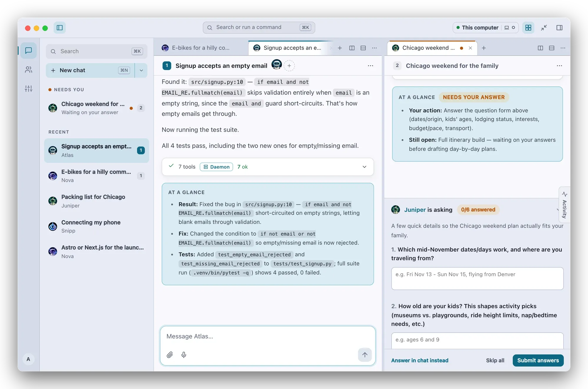Screen dimensions: 588x389
Task: Switch to grid layout view icon
Action: click(x=528, y=28)
